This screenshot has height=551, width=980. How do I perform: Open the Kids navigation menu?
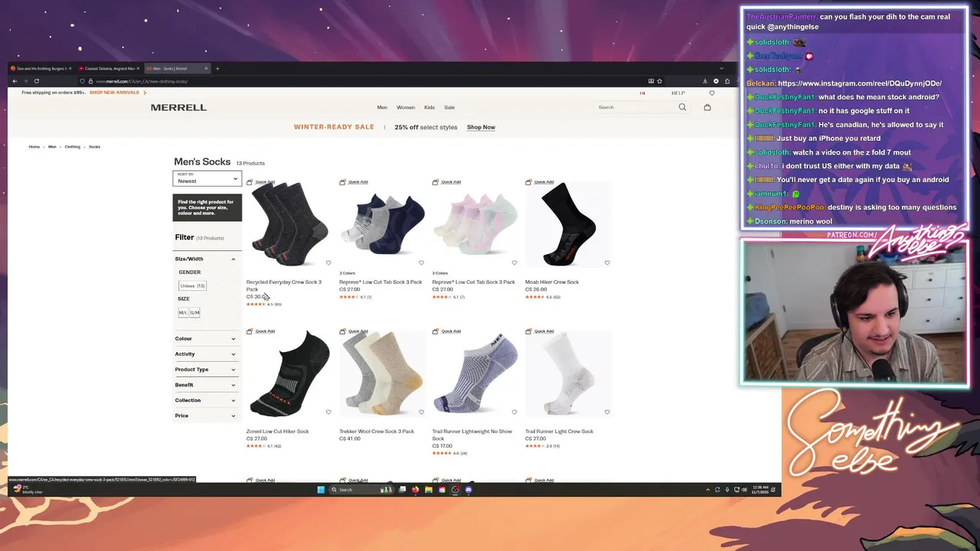coord(430,107)
